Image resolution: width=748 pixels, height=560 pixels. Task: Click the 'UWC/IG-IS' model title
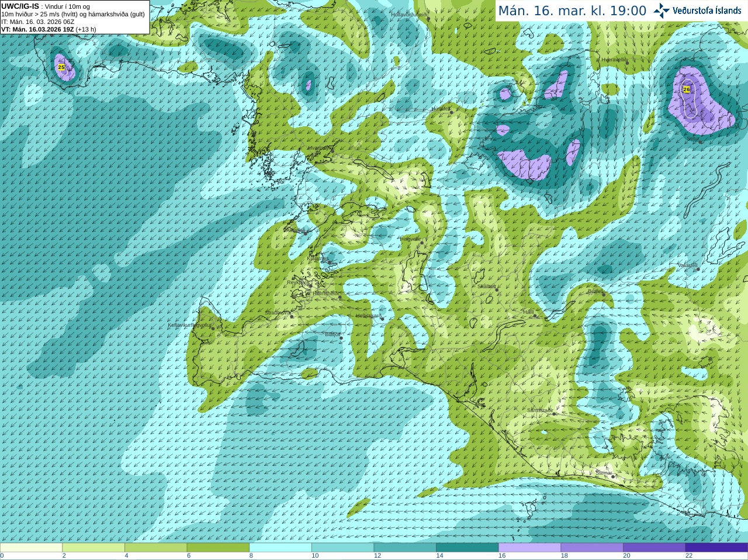[x=20, y=6]
